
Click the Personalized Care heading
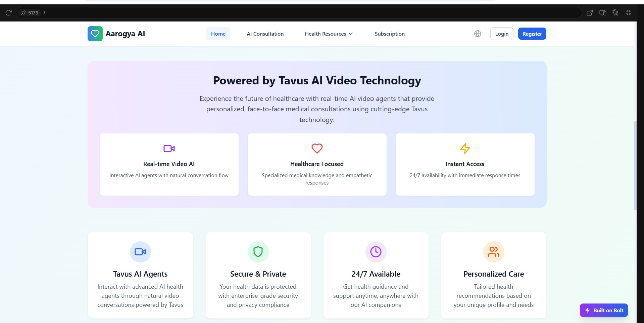494,274
